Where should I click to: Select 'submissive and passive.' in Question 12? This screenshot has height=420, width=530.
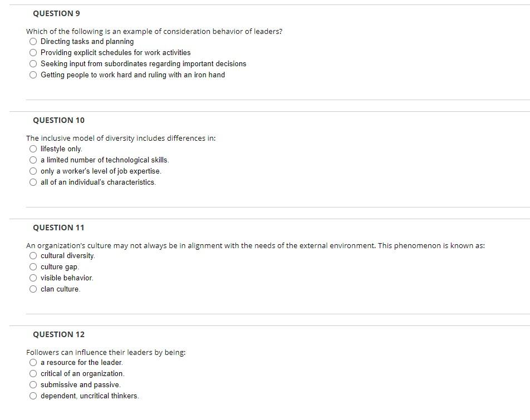click(32, 384)
